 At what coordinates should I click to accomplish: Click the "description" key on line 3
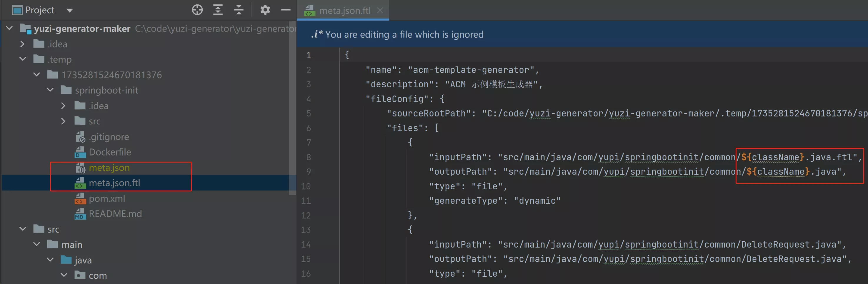[x=400, y=84]
